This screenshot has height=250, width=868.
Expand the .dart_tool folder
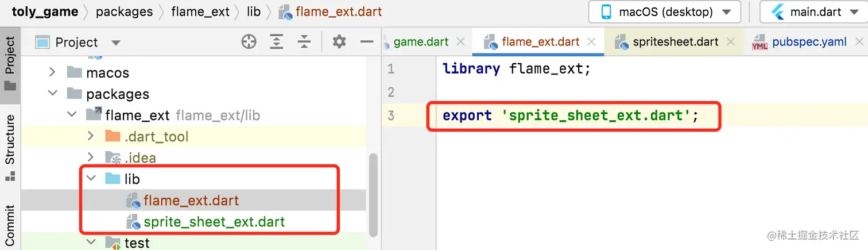click(90, 136)
